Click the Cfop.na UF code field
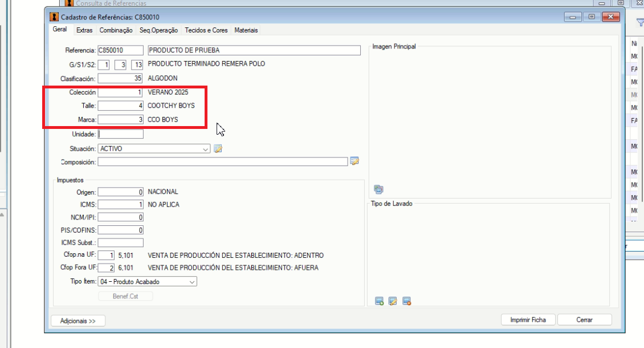The image size is (644, 348). pos(106,256)
